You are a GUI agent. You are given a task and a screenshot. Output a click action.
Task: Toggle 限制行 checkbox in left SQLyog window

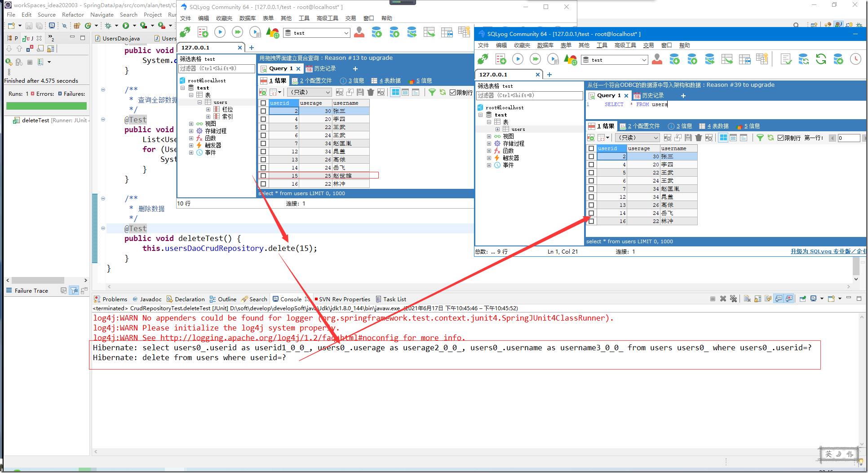[x=452, y=92]
